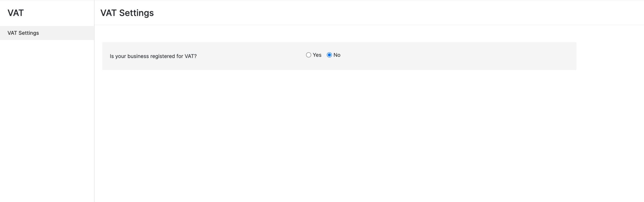Mark business as registered for VAT
The height and width of the screenshot is (202, 644).
(x=308, y=55)
